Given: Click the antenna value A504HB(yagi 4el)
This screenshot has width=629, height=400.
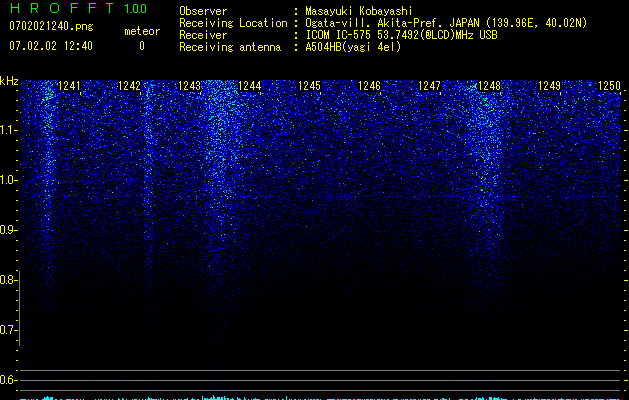Looking at the screenshot, I should pos(353,47).
